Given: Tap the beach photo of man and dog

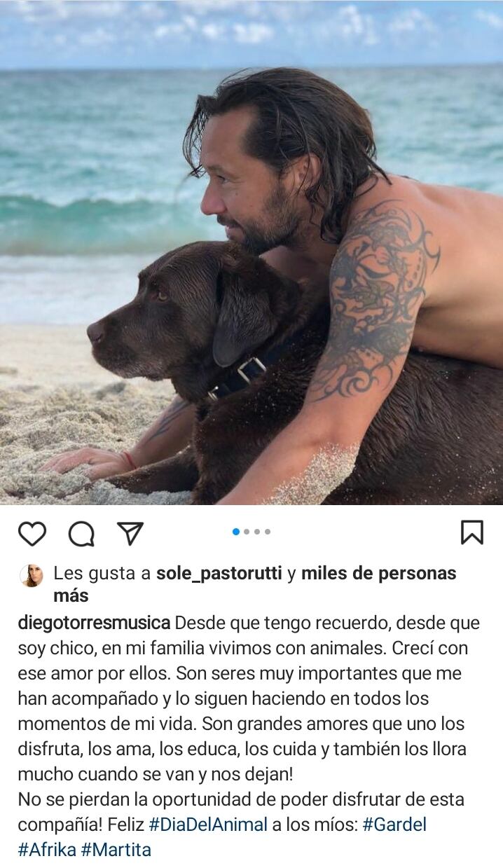Looking at the screenshot, I should tap(251, 252).
